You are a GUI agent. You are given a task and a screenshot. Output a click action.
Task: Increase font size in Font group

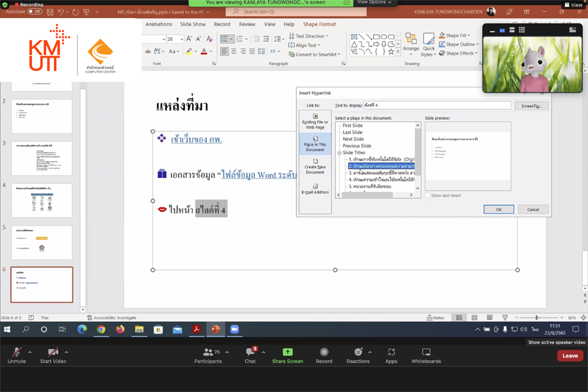coord(189,39)
